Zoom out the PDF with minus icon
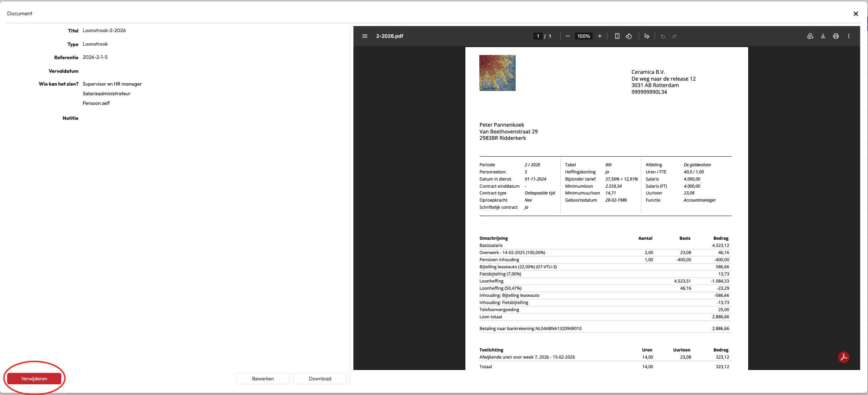The height and width of the screenshot is (395, 868). coord(567,36)
